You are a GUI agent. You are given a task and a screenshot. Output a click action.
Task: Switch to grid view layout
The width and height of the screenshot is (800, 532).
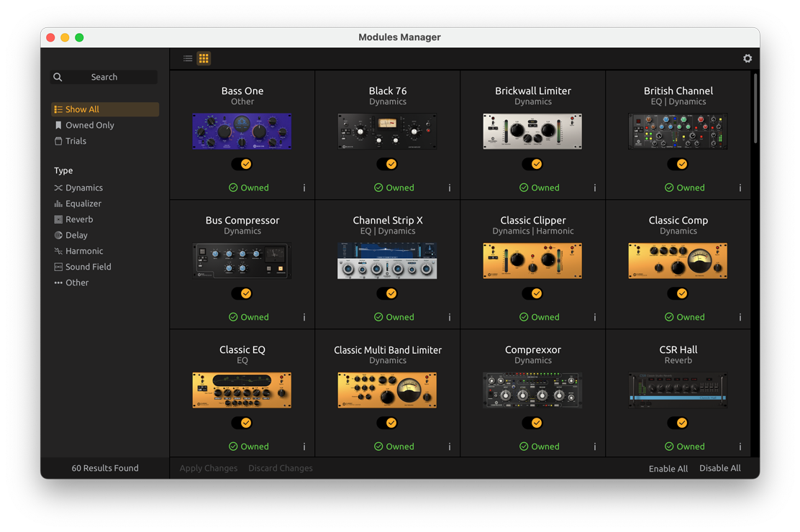click(x=204, y=58)
